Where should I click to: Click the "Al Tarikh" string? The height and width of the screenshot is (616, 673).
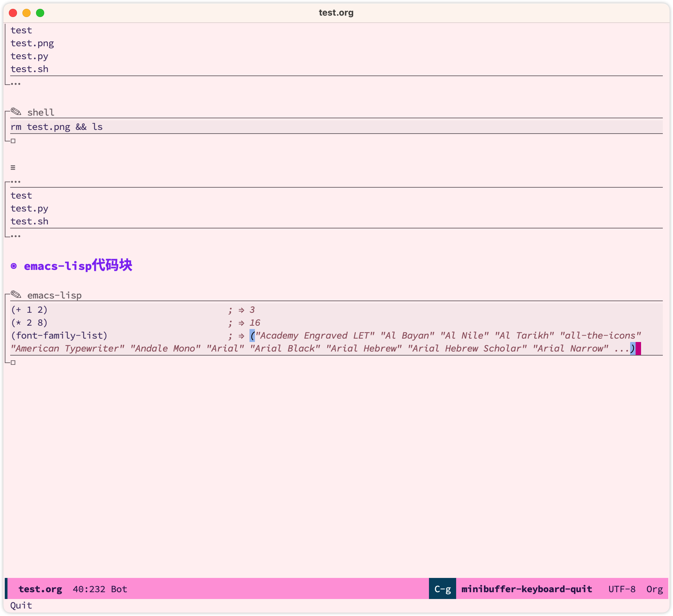524,336
